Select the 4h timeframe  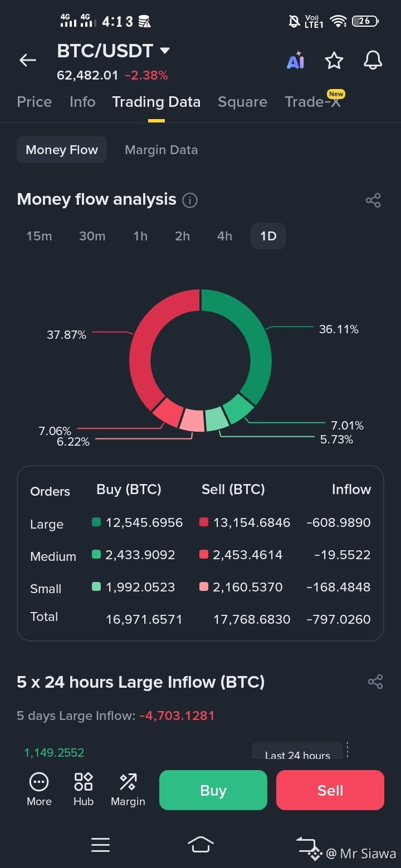click(x=224, y=236)
